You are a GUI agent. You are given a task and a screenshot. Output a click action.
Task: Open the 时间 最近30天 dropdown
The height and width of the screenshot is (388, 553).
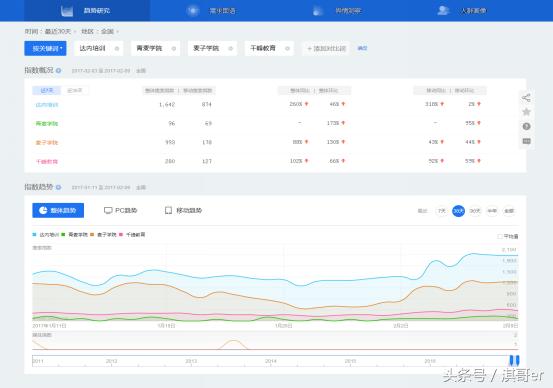coord(50,32)
